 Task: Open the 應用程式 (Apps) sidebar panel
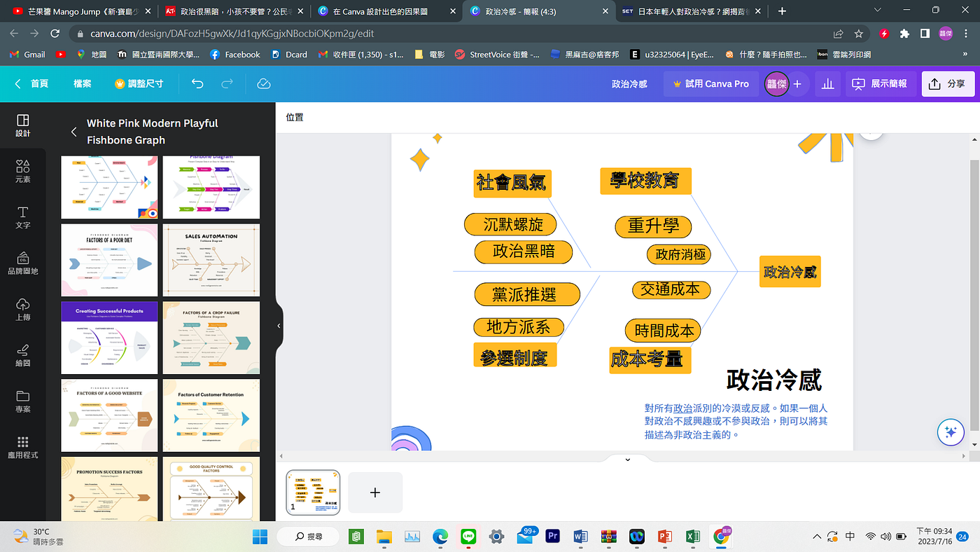(x=22, y=448)
